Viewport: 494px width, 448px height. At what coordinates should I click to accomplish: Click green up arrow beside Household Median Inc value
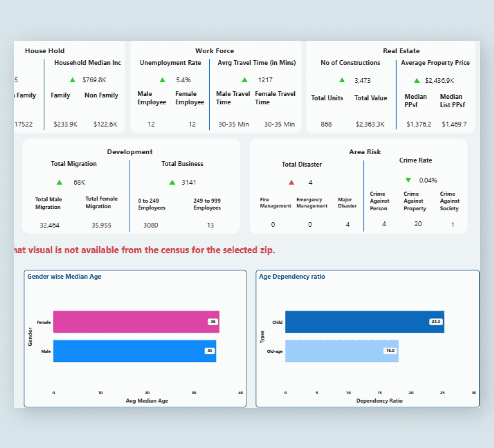tap(72, 80)
